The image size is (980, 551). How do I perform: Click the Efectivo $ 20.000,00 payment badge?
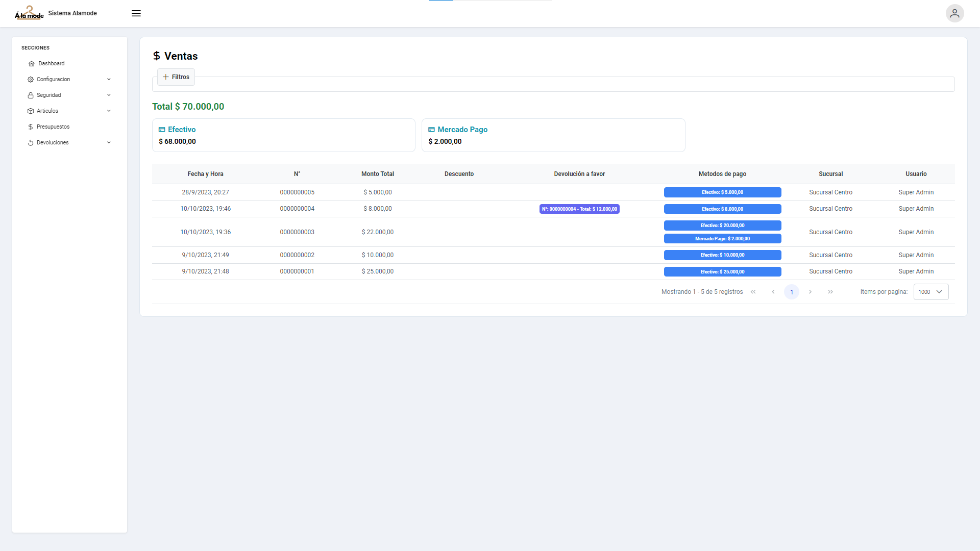pos(722,226)
